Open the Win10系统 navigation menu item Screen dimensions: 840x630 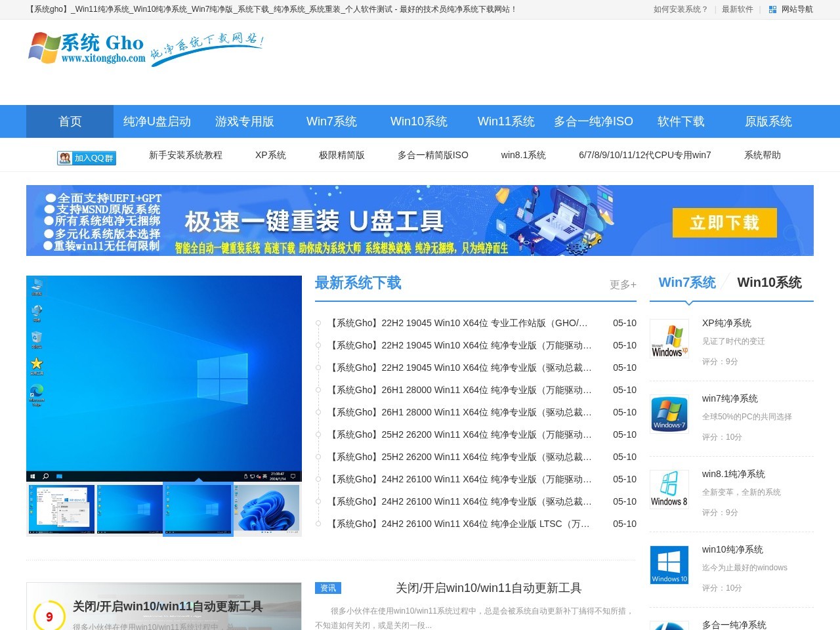(419, 121)
